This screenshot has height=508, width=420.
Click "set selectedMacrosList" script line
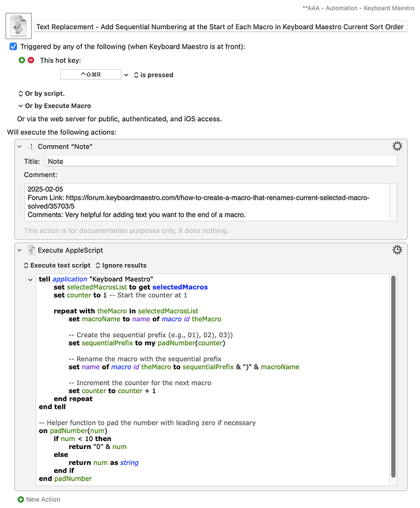[131, 287]
